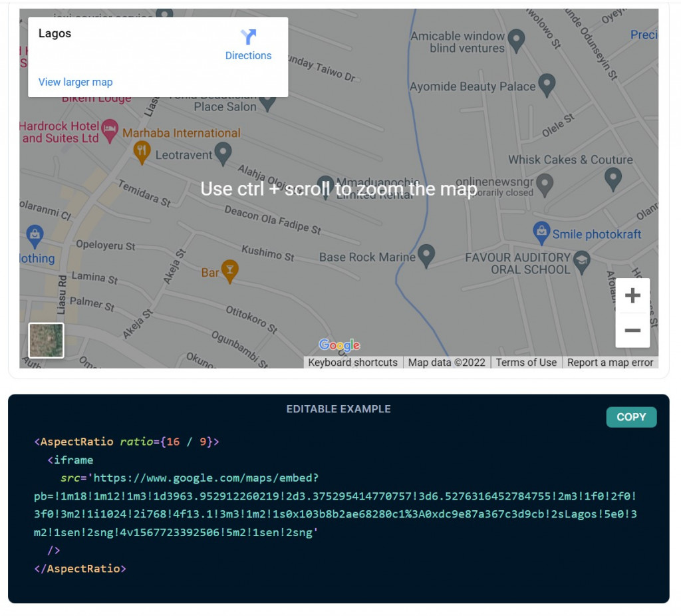The height and width of the screenshot is (616, 681).
Task: Open Keyboard shortcuts
Action: coord(352,363)
